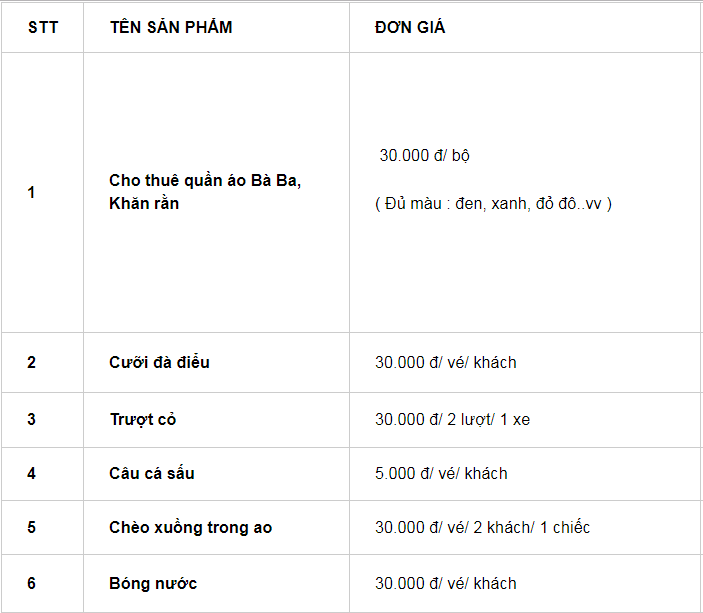Click row number 1 in STT column
This screenshot has width=703, height=613.
coord(31,192)
